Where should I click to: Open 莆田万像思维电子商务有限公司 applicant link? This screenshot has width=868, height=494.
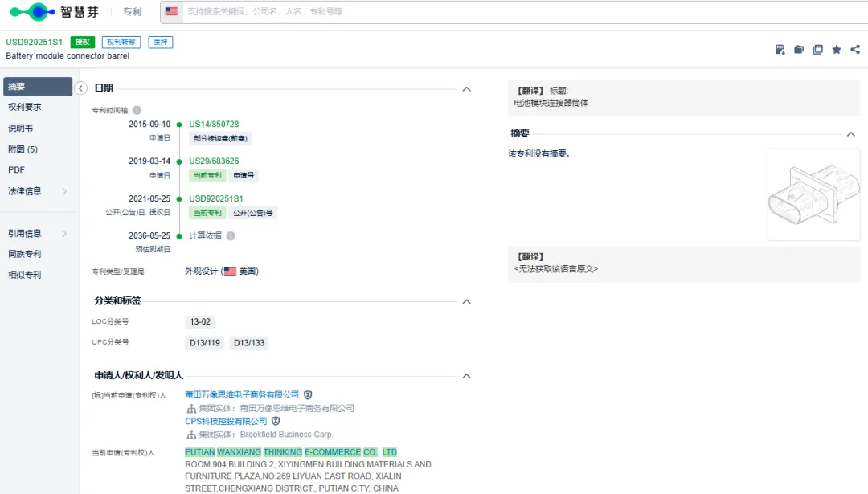(242, 395)
